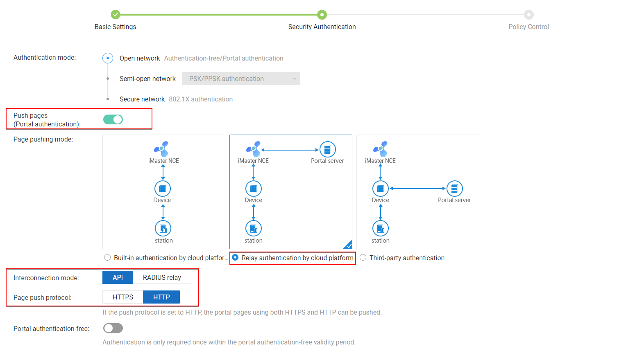Click the Device icon in the relay authentication diagram
644x351 pixels.
pos(253,189)
